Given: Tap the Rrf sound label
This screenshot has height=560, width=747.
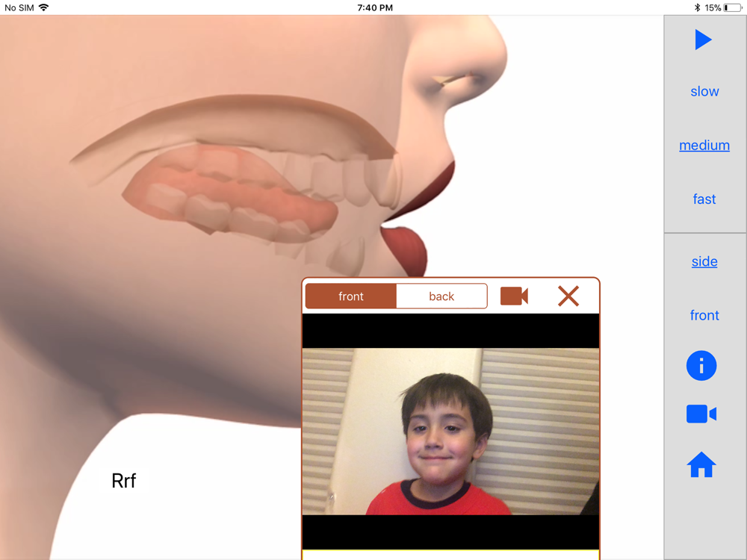Looking at the screenshot, I should [x=124, y=481].
